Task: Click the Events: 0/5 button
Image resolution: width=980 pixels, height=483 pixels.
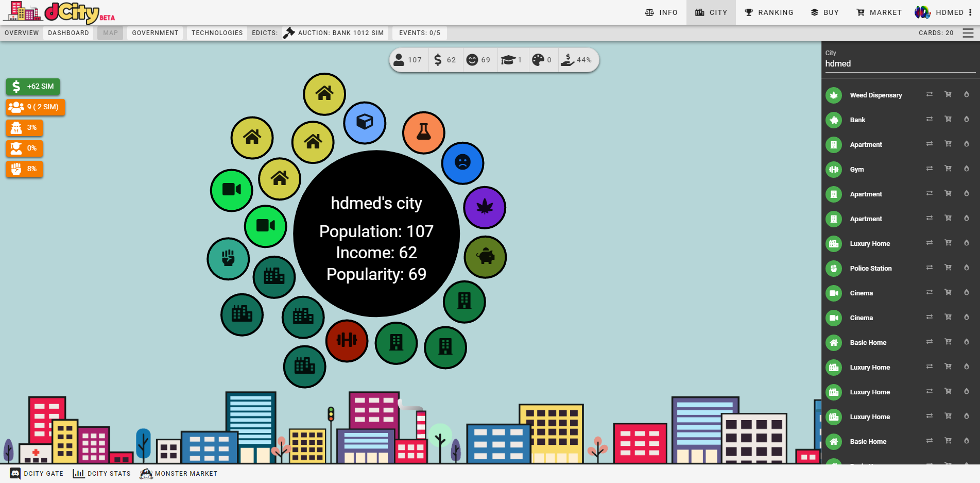Action: click(x=420, y=33)
